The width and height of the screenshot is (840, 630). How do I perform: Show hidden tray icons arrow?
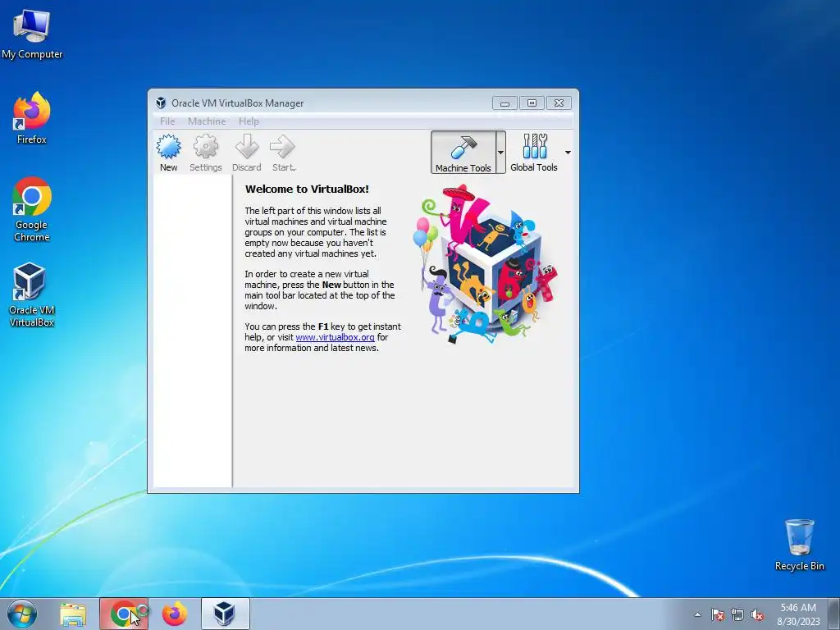(x=697, y=614)
